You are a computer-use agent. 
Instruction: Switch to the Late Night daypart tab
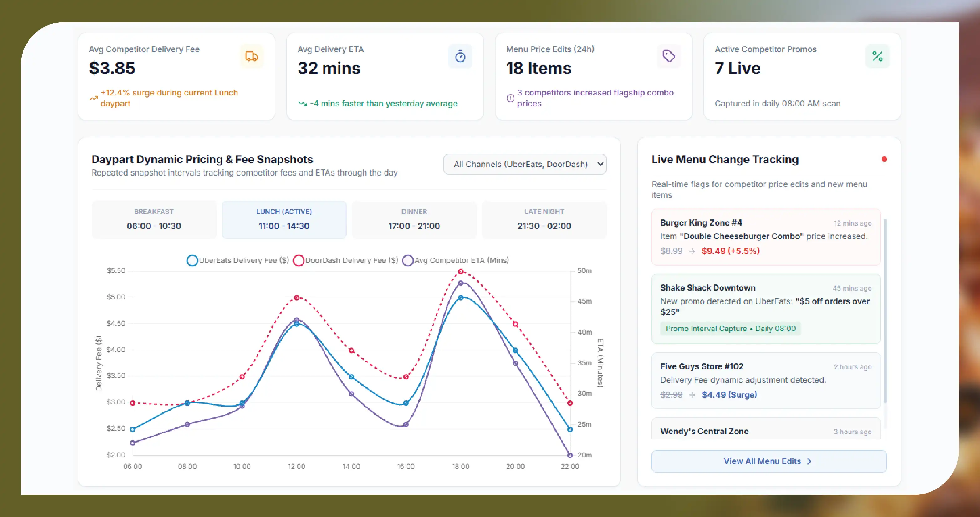(544, 219)
